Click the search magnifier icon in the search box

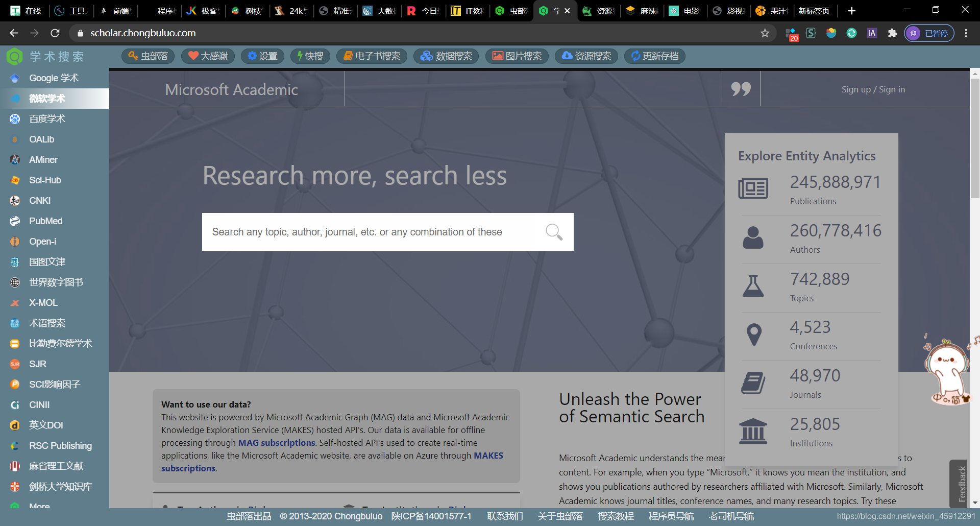point(554,232)
